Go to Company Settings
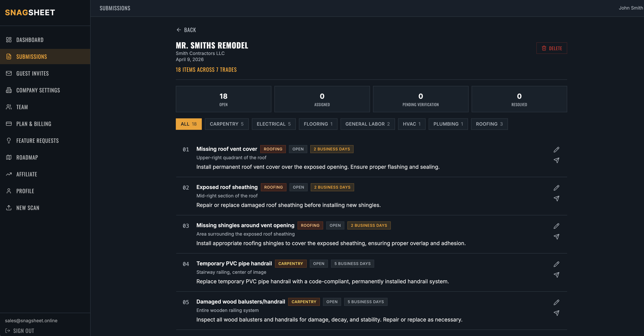The width and height of the screenshot is (644, 336). tap(45, 90)
